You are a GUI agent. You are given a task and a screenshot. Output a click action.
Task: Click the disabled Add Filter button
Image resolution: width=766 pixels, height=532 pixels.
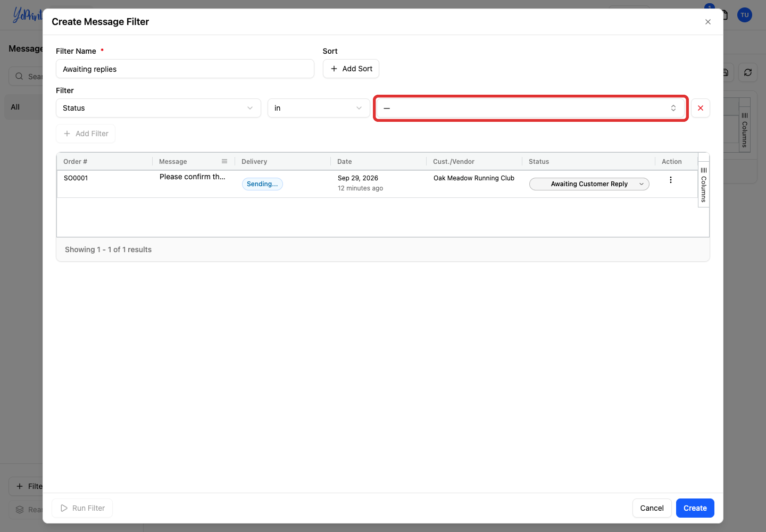point(86,134)
